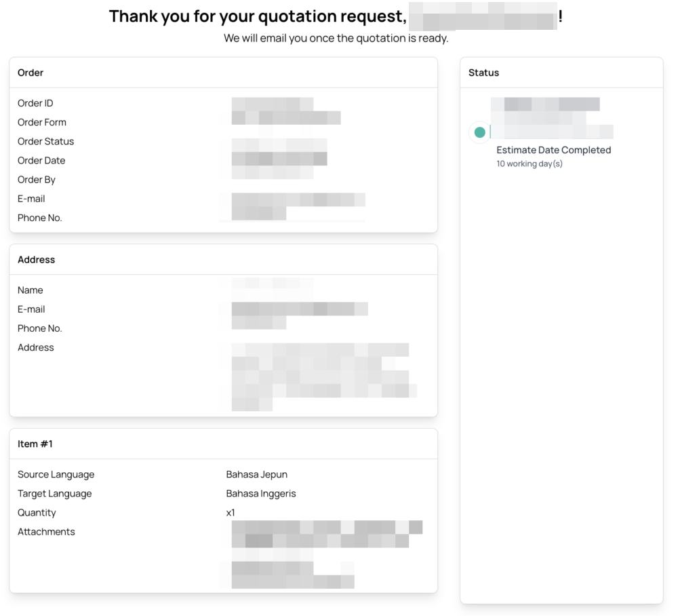This screenshot has height=616, width=678.
Task: Click the thank you heading text
Action: pyautogui.click(x=258, y=16)
